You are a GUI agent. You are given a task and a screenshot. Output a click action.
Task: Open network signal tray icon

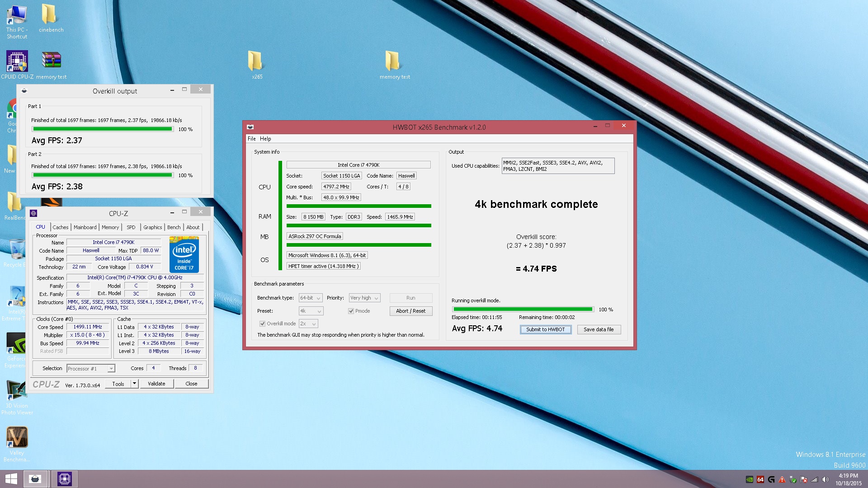[815, 479]
